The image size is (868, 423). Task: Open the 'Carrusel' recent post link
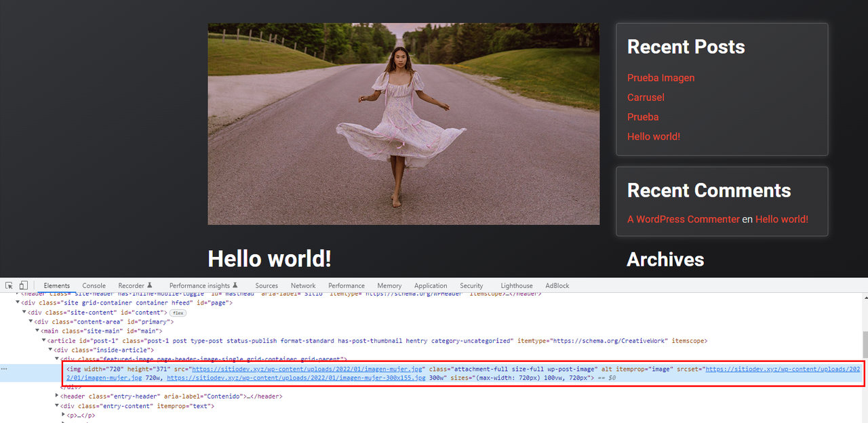[x=646, y=98]
